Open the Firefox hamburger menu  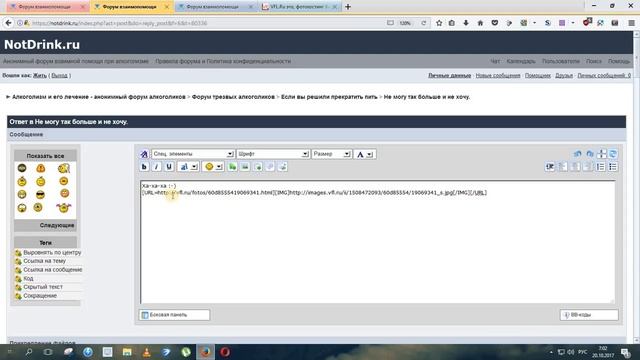pos(631,23)
